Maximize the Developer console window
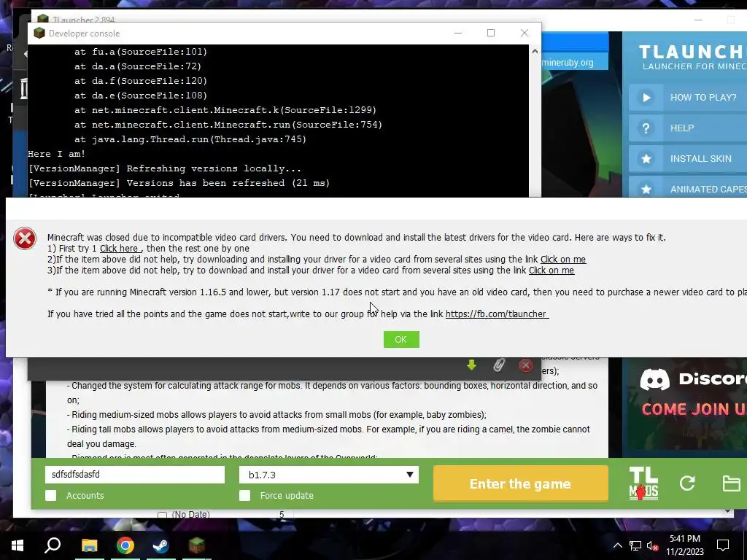Screen dimensions: 747x560 coord(491,33)
